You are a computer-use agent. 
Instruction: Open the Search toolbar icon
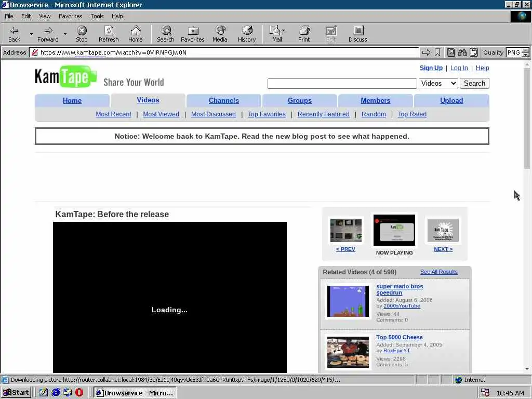point(166,34)
